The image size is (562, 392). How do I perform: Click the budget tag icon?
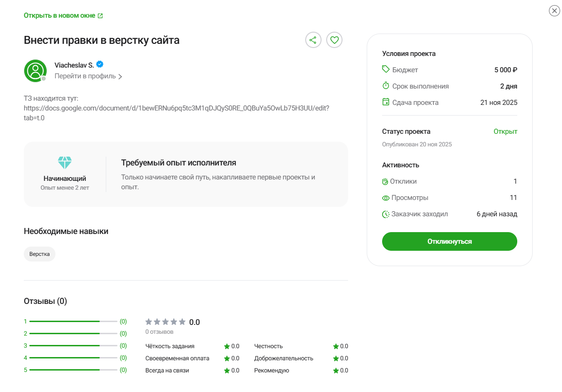pos(385,69)
